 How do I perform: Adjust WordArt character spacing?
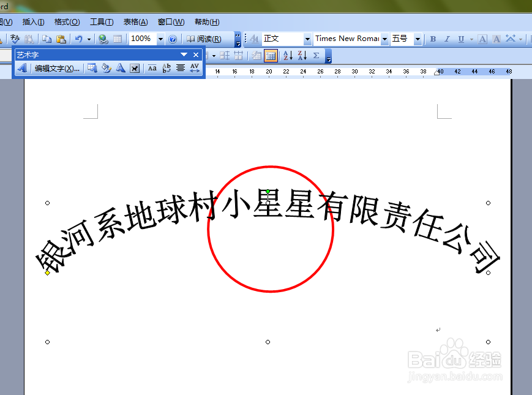195,68
